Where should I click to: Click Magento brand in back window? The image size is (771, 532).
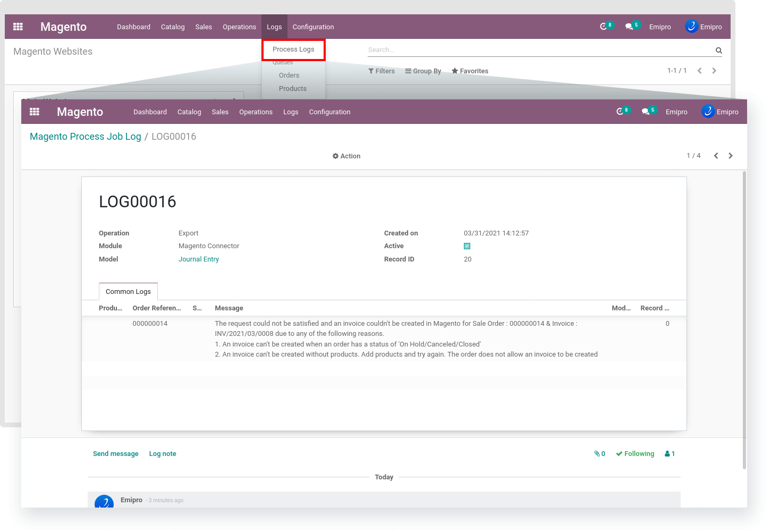tap(63, 27)
